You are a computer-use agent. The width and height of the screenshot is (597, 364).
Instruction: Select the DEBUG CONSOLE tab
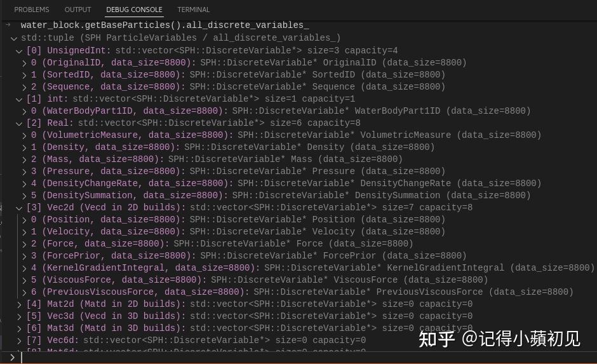pyautogui.click(x=134, y=10)
